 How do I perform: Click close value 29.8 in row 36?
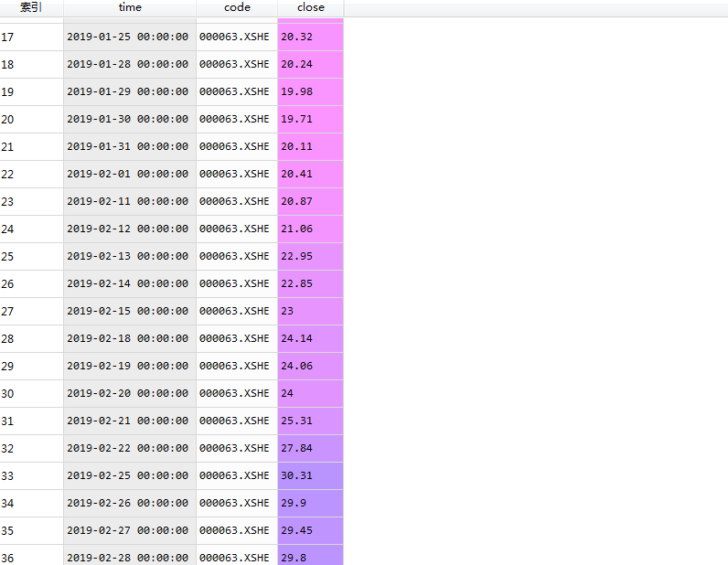coord(311,556)
